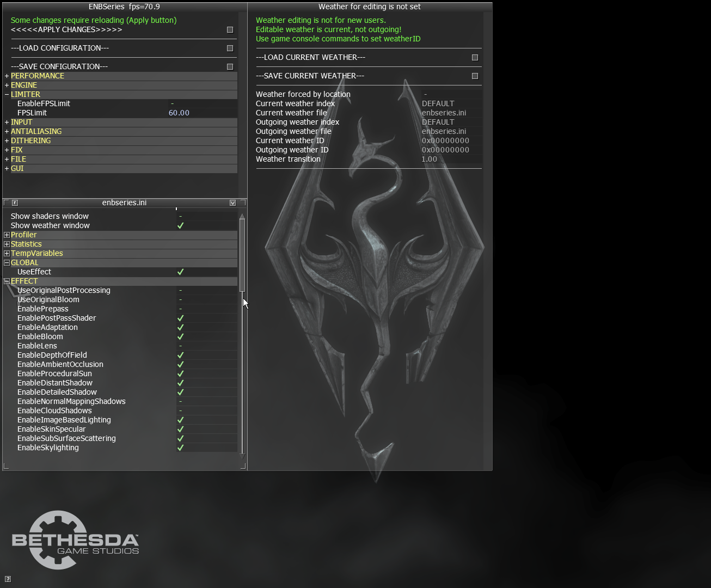Expand the FIX section

pyautogui.click(x=7, y=150)
